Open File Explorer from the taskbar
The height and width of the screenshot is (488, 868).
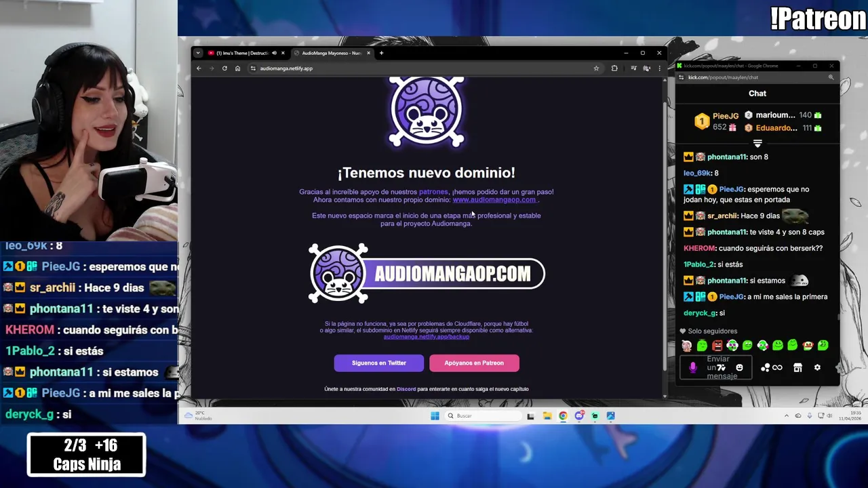[547, 415]
